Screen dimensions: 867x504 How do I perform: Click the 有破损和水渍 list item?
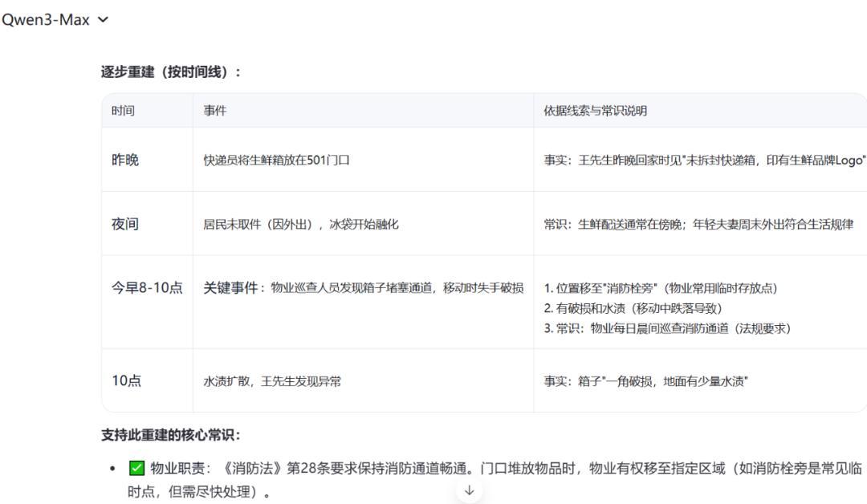(638, 308)
